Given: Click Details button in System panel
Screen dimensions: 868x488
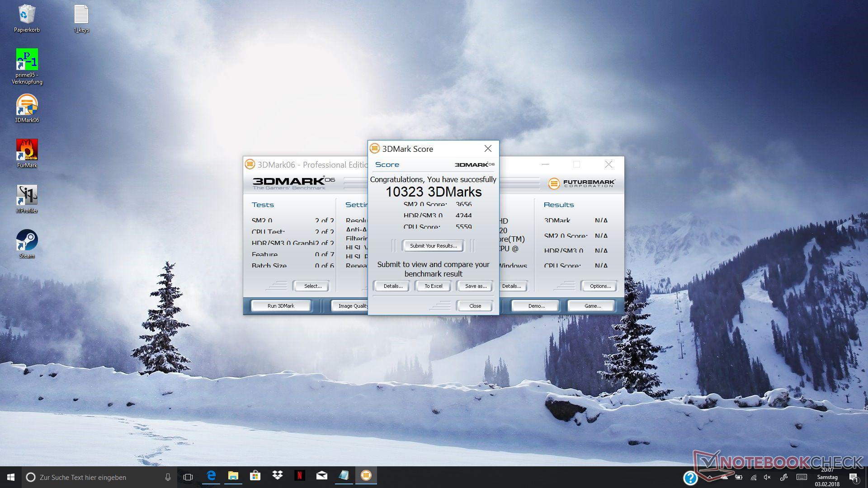Looking at the screenshot, I should (514, 286).
